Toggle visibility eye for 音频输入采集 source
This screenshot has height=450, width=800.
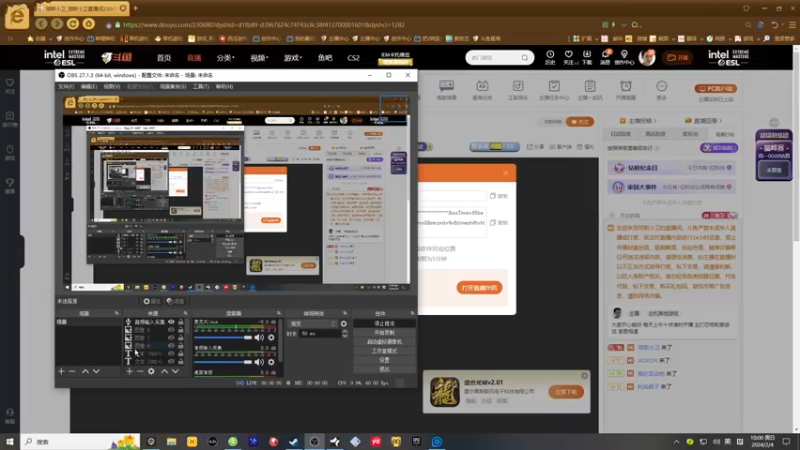click(171, 322)
